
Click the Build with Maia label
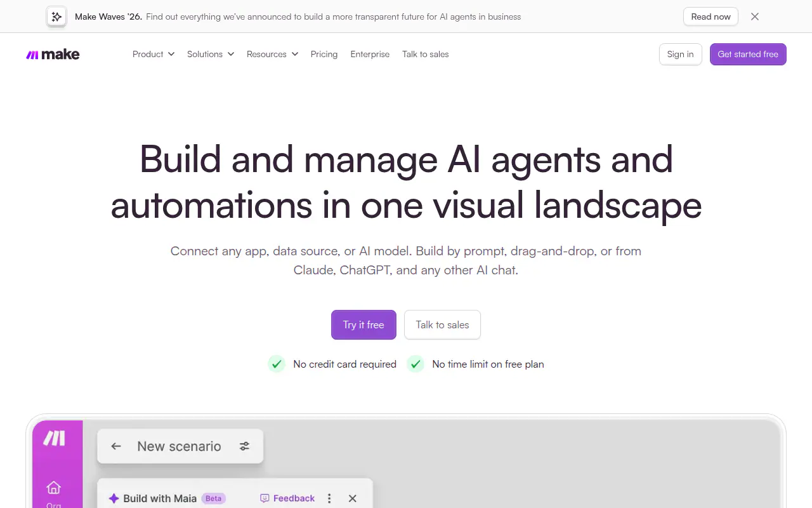pos(160,498)
